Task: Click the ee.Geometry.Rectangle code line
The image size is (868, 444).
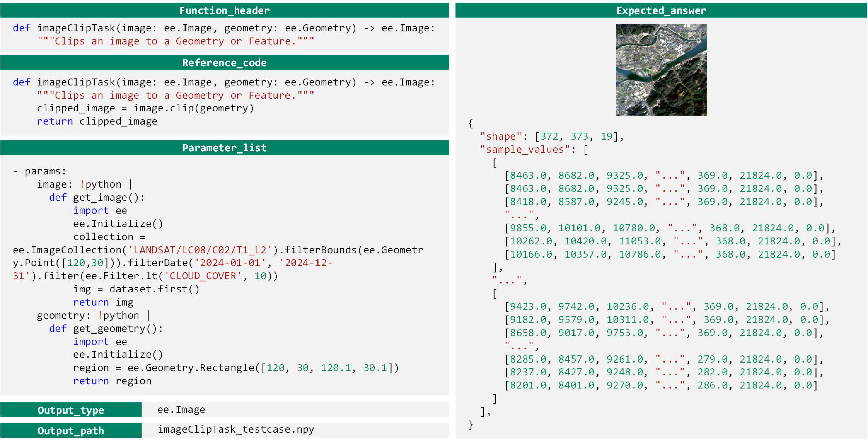Action: tap(236, 368)
